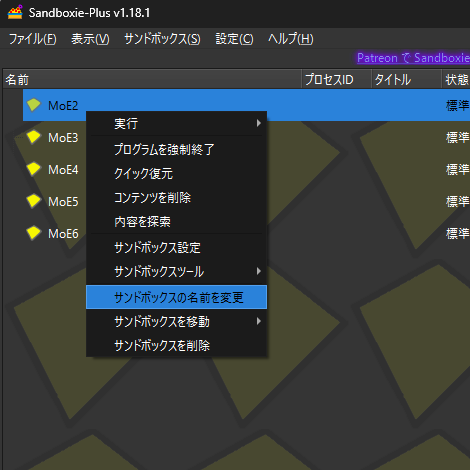The width and height of the screenshot is (470, 470).
Task: Click the yellow sandbox icon next to MoE4
Action: point(33,169)
